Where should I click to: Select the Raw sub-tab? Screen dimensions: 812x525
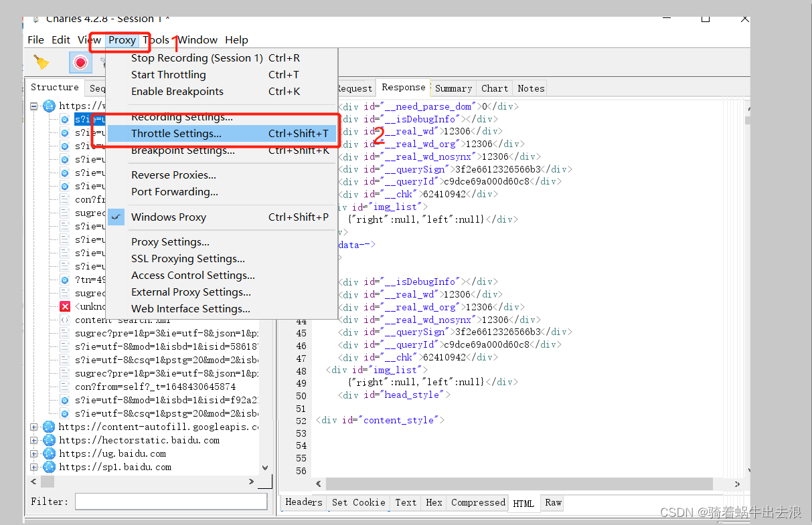(553, 502)
